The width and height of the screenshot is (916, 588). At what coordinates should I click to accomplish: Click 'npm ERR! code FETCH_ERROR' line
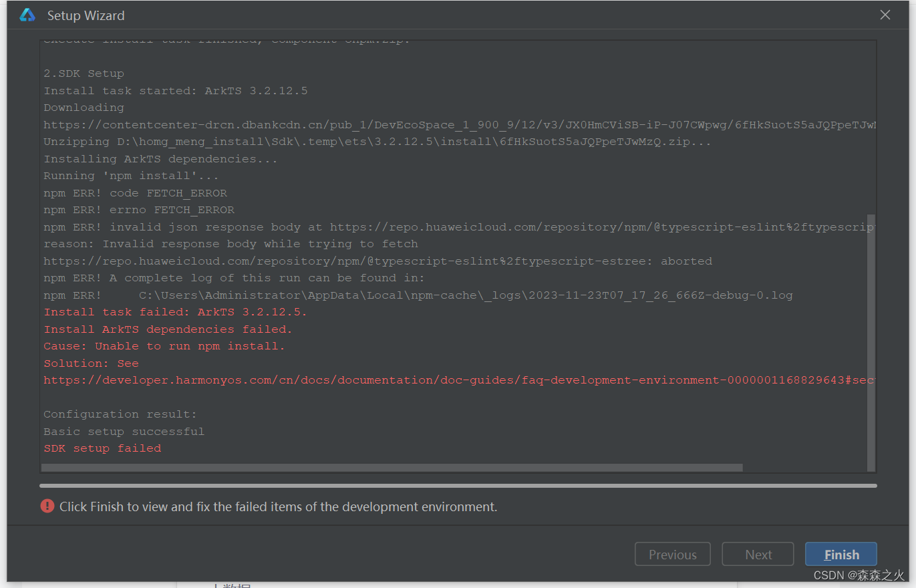135,193
